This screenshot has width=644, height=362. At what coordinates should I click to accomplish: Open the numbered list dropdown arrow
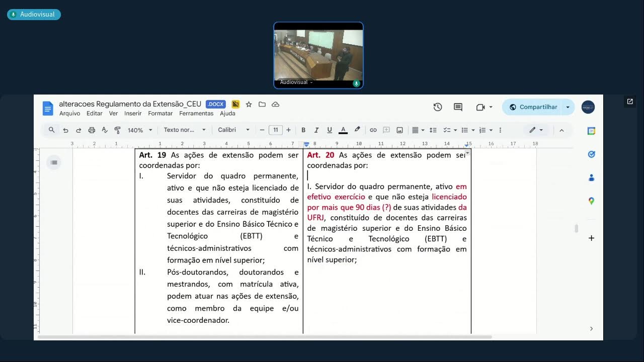tap(491, 130)
